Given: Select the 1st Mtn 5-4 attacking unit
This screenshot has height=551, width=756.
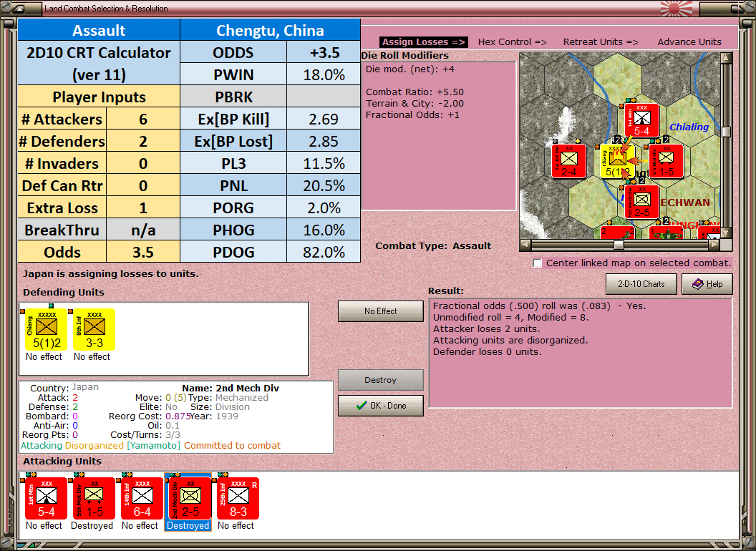Looking at the screenshot, I should (x=46, y=499).
